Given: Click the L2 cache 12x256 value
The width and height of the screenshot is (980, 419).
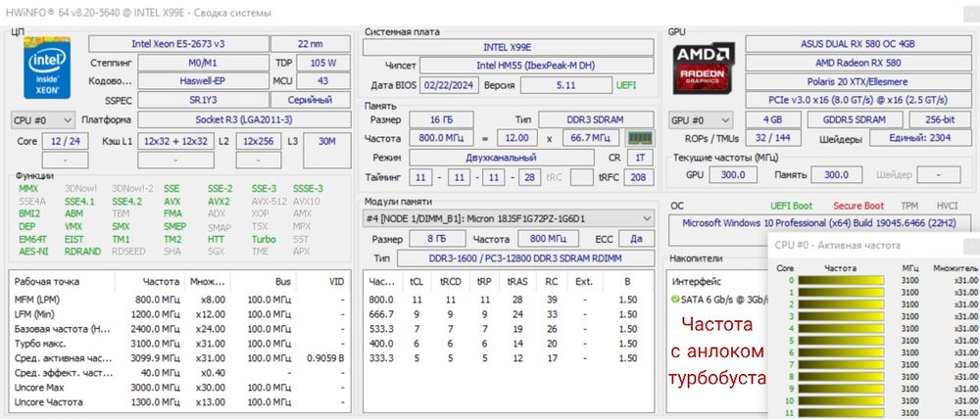Looking at the screenshot, I should pos(258,142).
